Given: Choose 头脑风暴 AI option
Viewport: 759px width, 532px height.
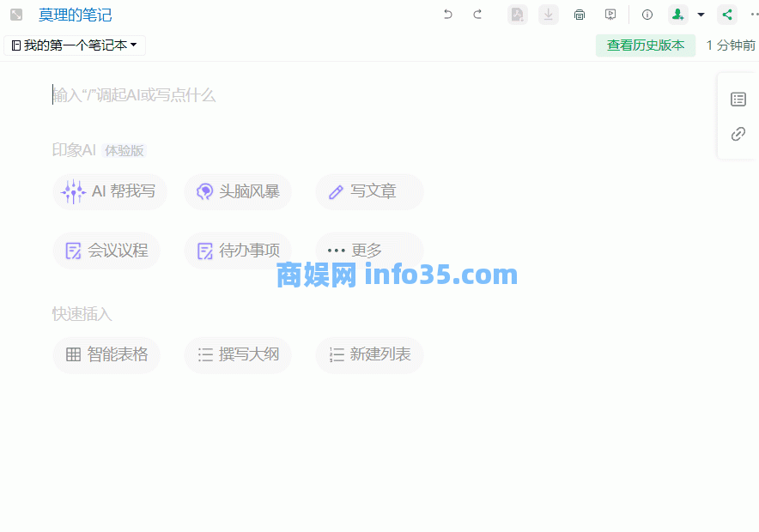Looking at the screenshot, I should click(x=238, y=191).
